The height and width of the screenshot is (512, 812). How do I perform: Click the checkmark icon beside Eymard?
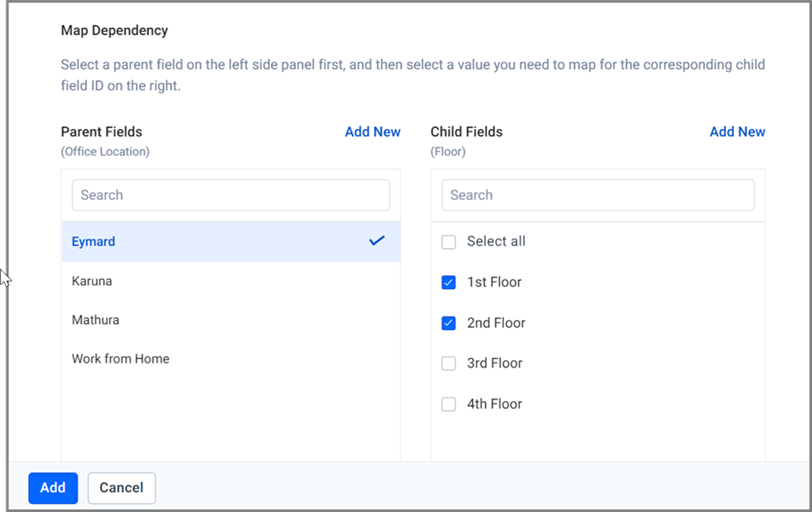tap(377, 240)
